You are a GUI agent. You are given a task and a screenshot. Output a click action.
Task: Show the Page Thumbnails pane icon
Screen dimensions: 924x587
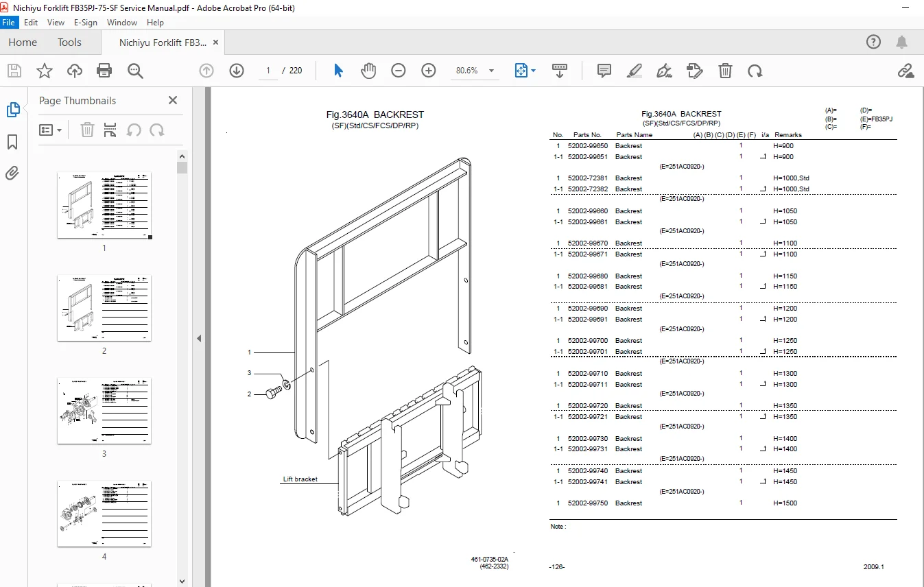(x=13, y=110)
